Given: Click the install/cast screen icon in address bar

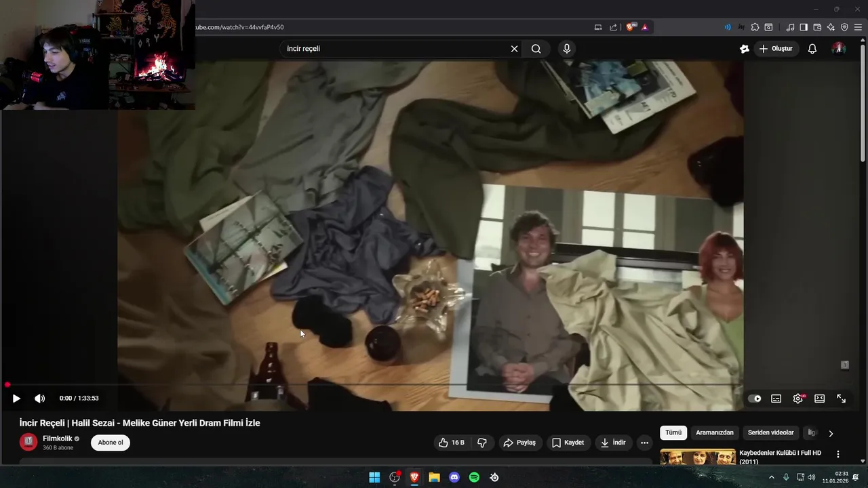Looking at the screenshot, I should [x=598, y=27].
